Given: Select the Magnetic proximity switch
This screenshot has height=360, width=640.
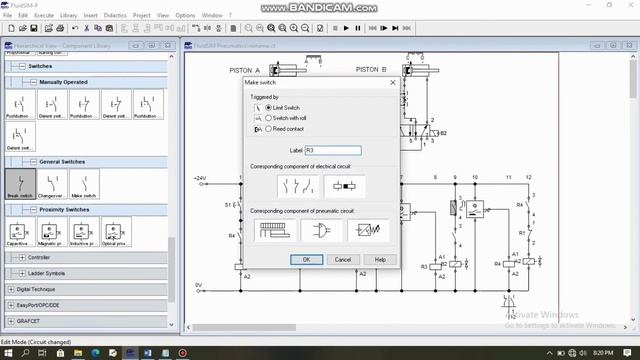Looking at the screenshot, I should [x=52, y=232].
